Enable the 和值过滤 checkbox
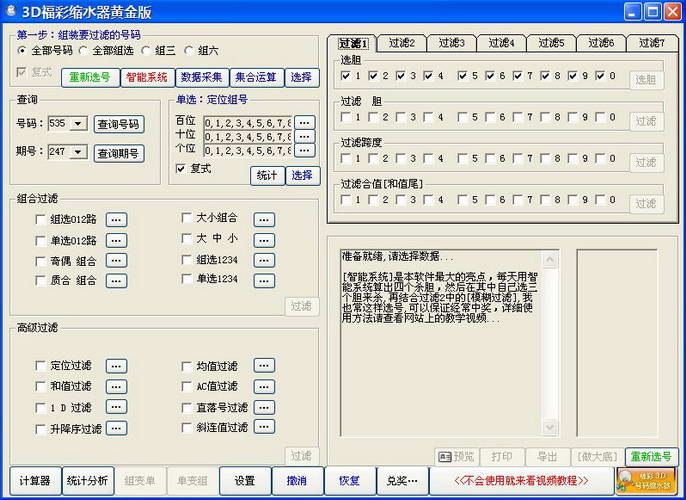686x500 pixels. coord(40,386)
